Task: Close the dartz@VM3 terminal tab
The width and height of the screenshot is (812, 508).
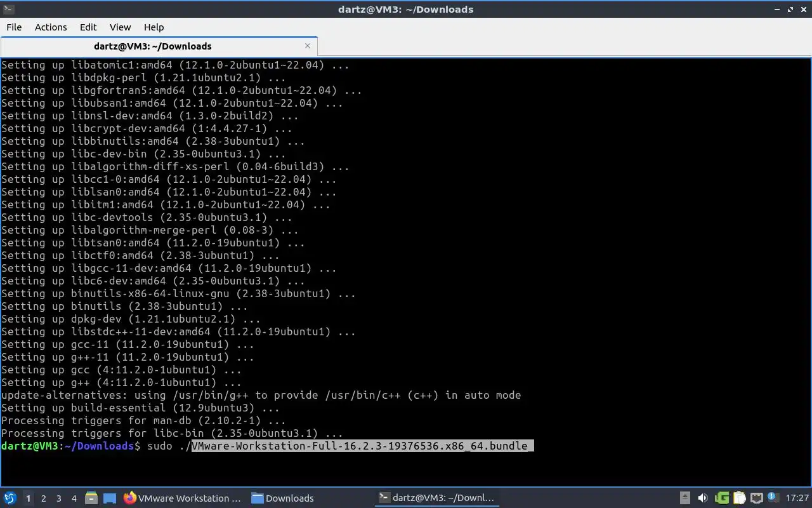Action: pyautogui.click(x=308, y=46)
